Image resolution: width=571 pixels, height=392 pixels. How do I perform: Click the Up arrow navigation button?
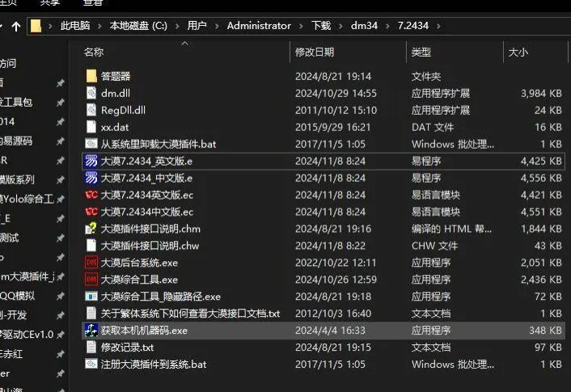click(16, 26)
